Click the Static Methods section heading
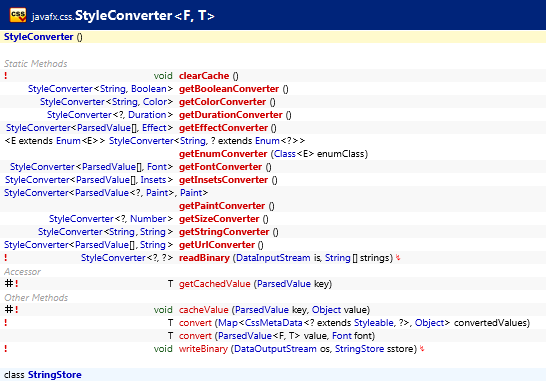Screen dimensions: 546x381 point(36,63)
